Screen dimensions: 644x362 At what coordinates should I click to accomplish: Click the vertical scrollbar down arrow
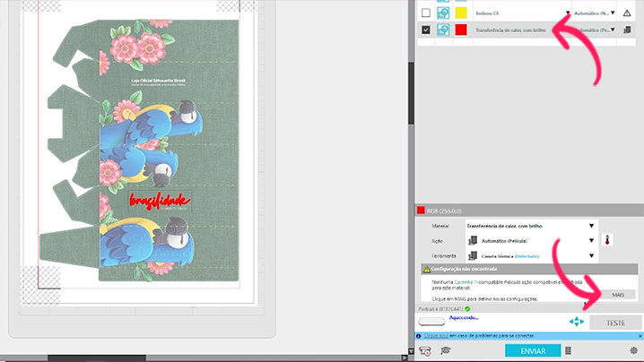coord(411,351)
